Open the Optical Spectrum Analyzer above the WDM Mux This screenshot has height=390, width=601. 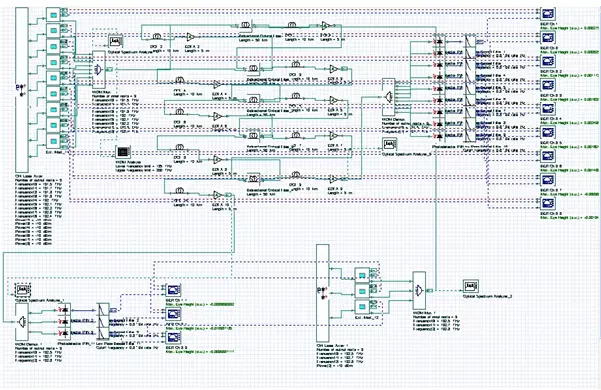(115, 41)
